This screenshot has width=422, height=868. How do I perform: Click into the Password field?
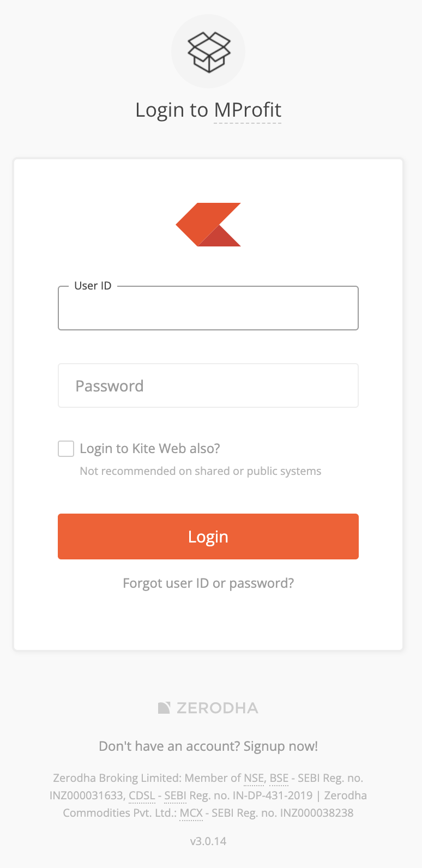coord(208,385)
